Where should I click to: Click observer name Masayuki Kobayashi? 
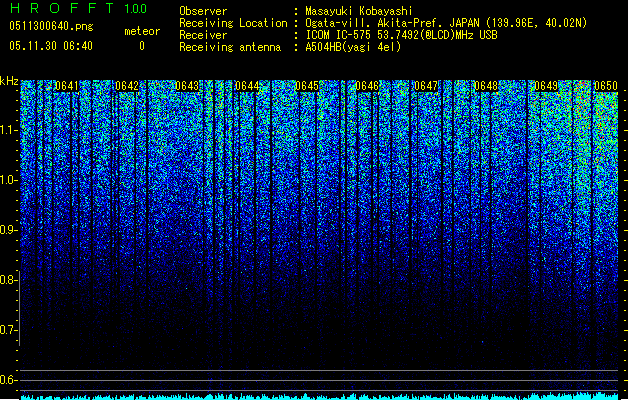pyautogui.click(x=359, y=11)
